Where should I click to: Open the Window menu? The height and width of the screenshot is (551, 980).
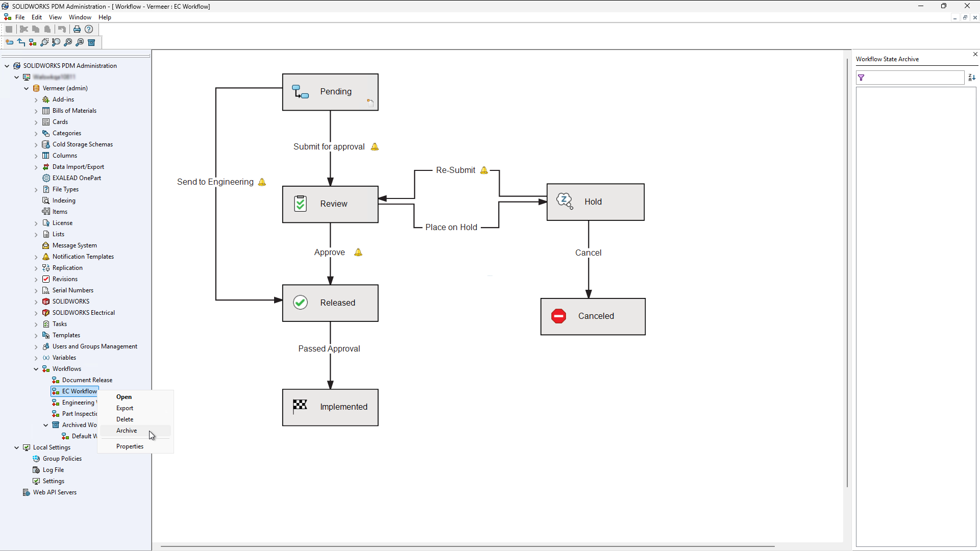[x=80, y=17]
